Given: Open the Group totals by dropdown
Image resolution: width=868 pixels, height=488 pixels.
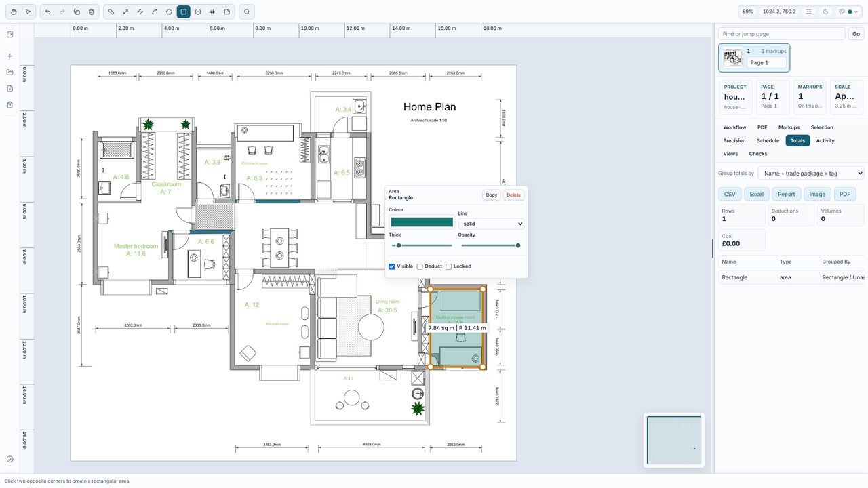Looking at the screenshot, I should [x=811, y=174].
